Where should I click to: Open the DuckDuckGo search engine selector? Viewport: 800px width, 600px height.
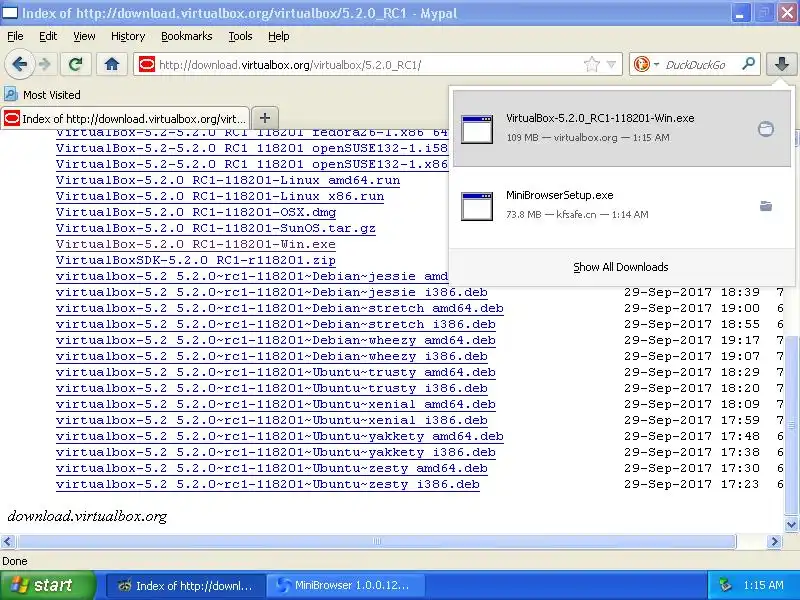646,64
